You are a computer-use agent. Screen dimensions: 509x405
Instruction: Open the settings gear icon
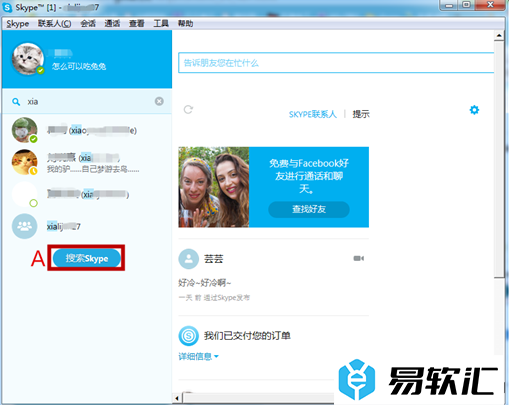474,110
